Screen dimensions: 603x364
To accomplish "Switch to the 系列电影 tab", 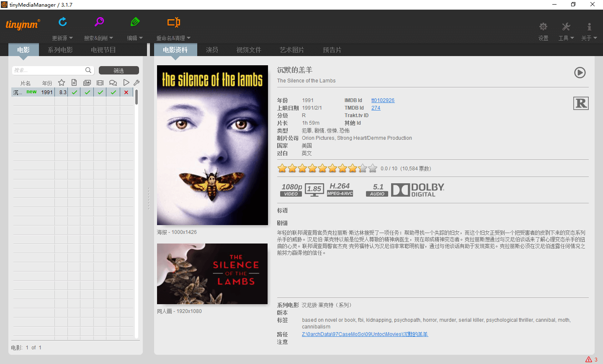I will point(60,50).
